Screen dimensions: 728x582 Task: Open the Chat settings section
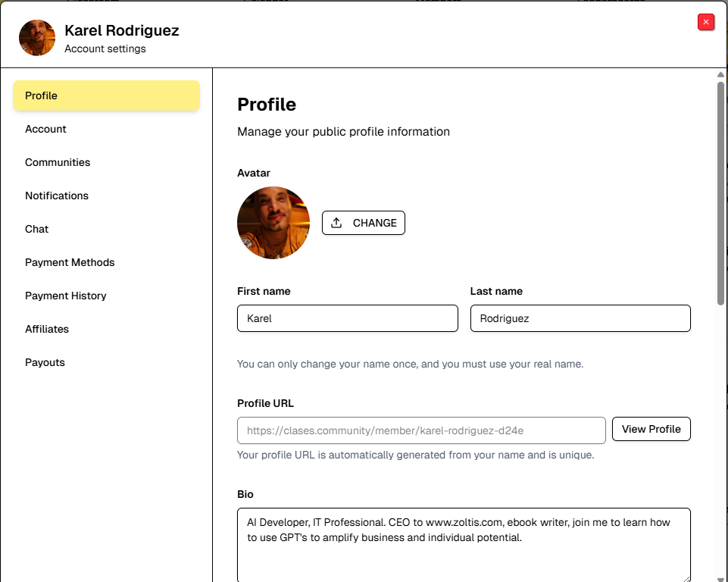37,229
